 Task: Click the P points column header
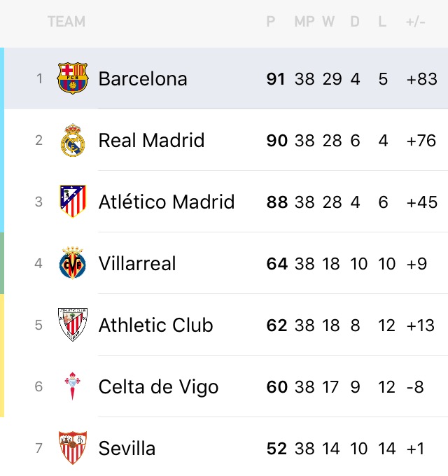[x=271, y=22]
